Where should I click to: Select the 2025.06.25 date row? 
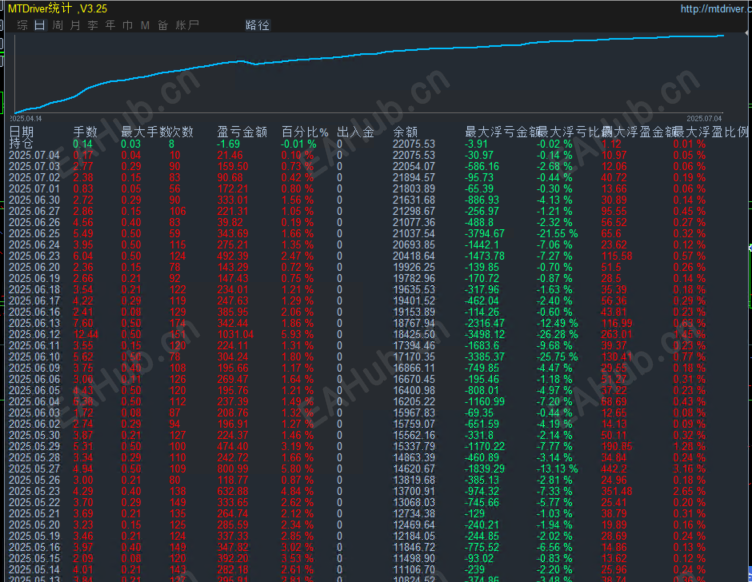click(34, 233)
